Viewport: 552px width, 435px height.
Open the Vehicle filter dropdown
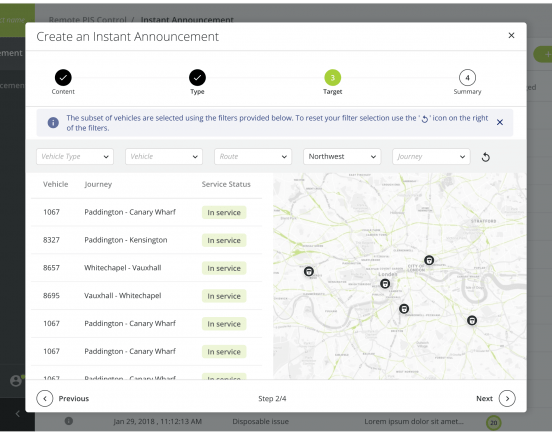(x=164, y=157)
